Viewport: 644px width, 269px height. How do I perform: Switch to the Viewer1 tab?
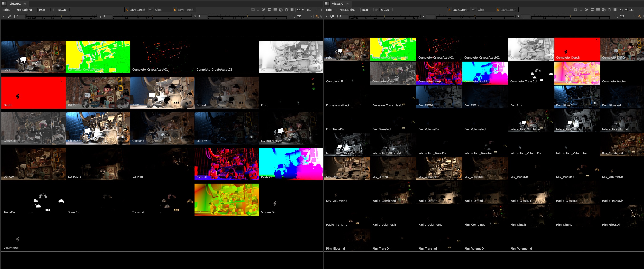(x=15, y=4)
